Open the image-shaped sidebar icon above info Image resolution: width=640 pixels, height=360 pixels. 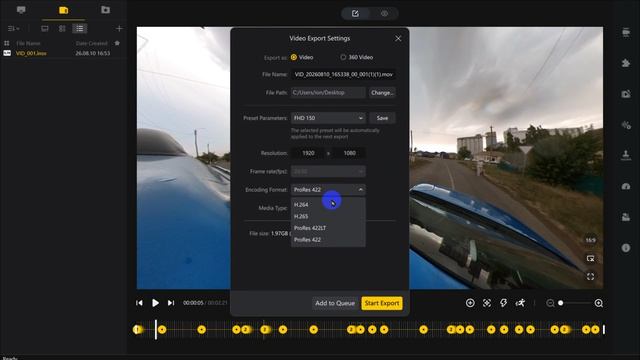[626, 217]
